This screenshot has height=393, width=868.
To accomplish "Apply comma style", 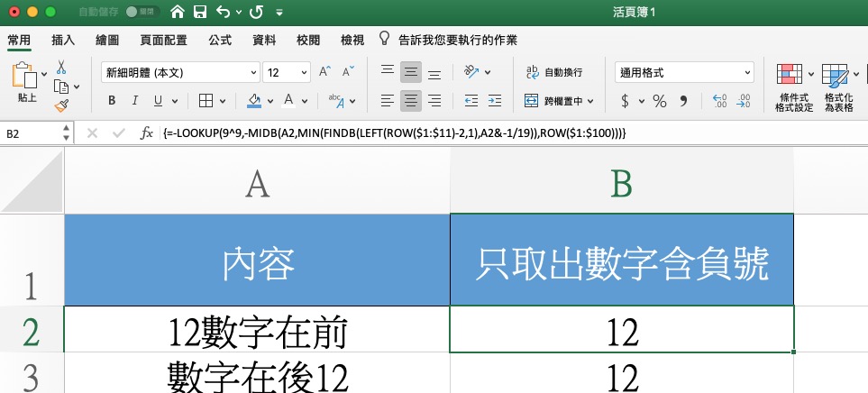I will [x=683, y=101].
